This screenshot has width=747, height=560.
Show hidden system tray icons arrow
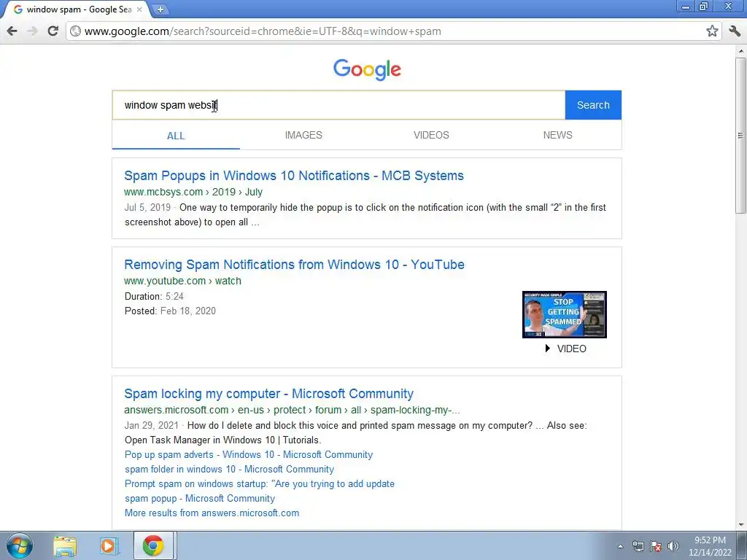pos(620,546)
